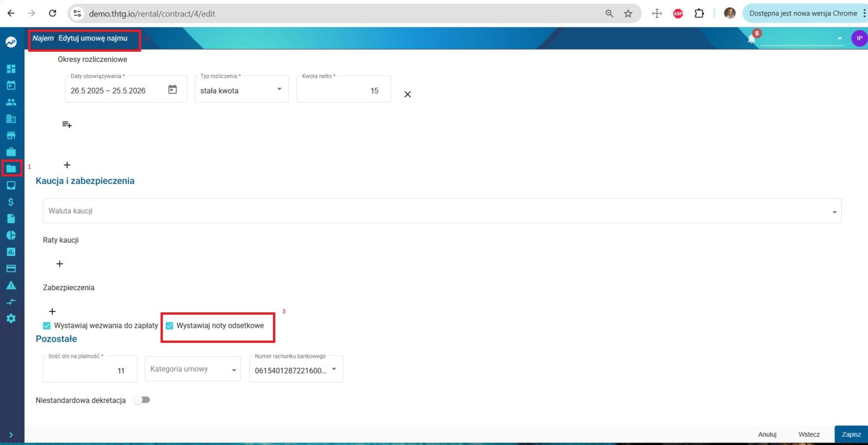Image resolution: width=868 pixels, height=445 pixels.
Task: Open the buildings icon in sidebar
Action: tap(11, 119)
